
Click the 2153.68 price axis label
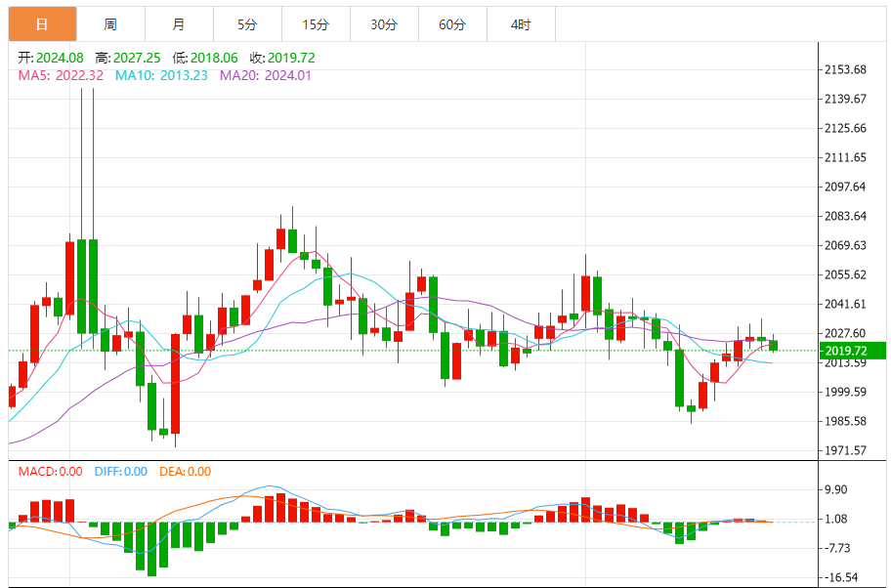pyautogui.click(x=845, y=70)
